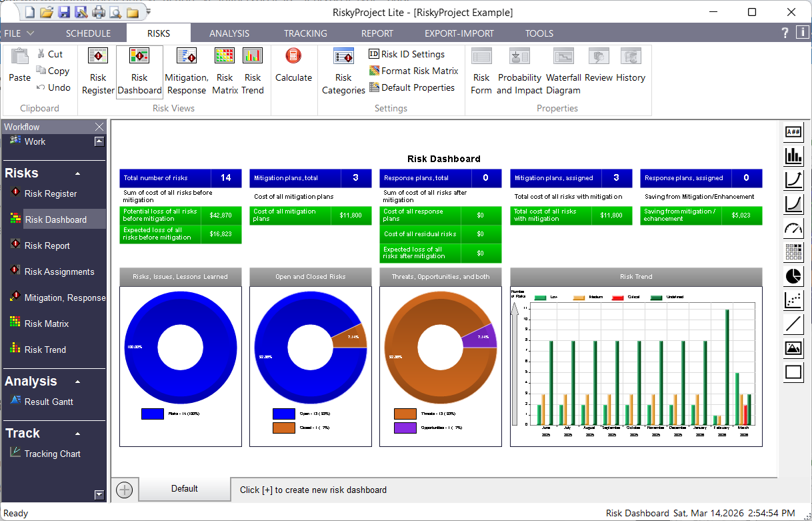The width and height of the screenshot is (812, 521).
Task: Click the scroll-down arrow in the Workflow panel
Action: (99, 494)
